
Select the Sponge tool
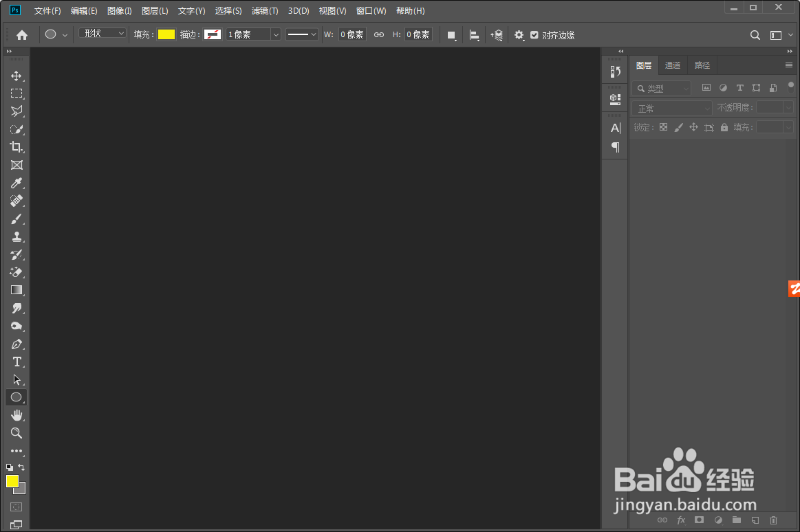point(17,326)
